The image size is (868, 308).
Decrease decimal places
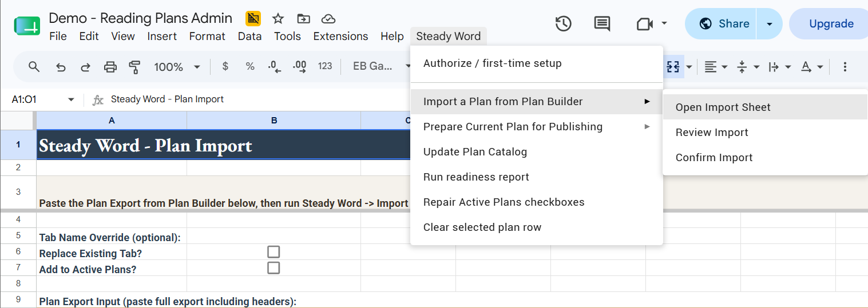pos(275,67)
